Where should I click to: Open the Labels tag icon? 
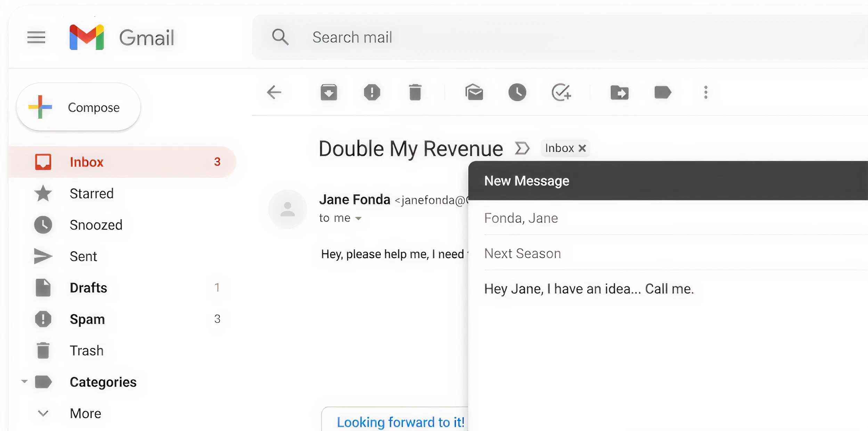pyautogui.click(x=663, y=92)
